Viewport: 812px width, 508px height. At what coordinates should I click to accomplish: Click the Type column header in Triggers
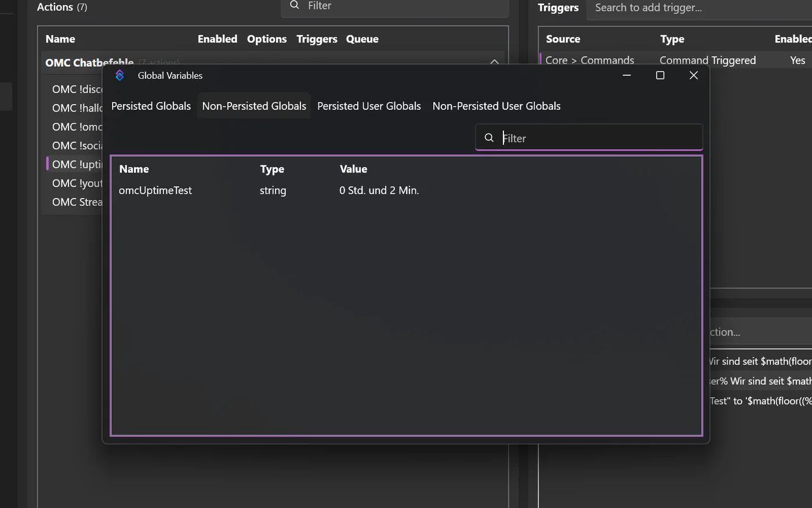click(x=672, y=39)
